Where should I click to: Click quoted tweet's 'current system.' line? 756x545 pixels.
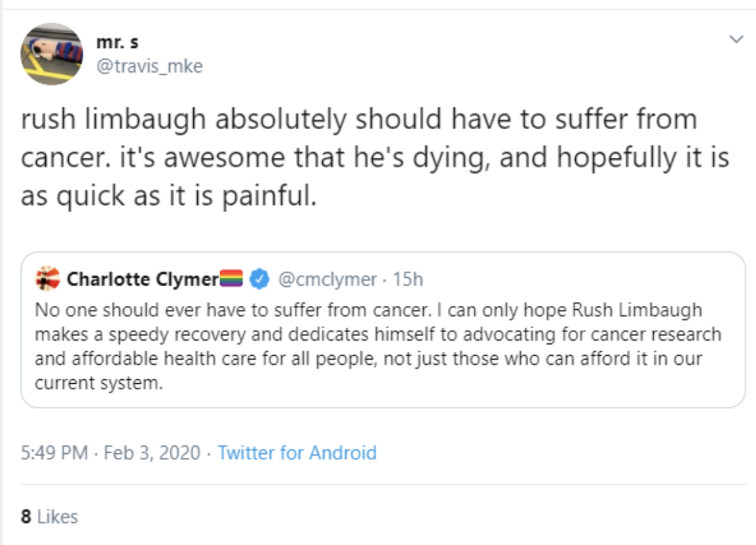(x=98, y=383)
